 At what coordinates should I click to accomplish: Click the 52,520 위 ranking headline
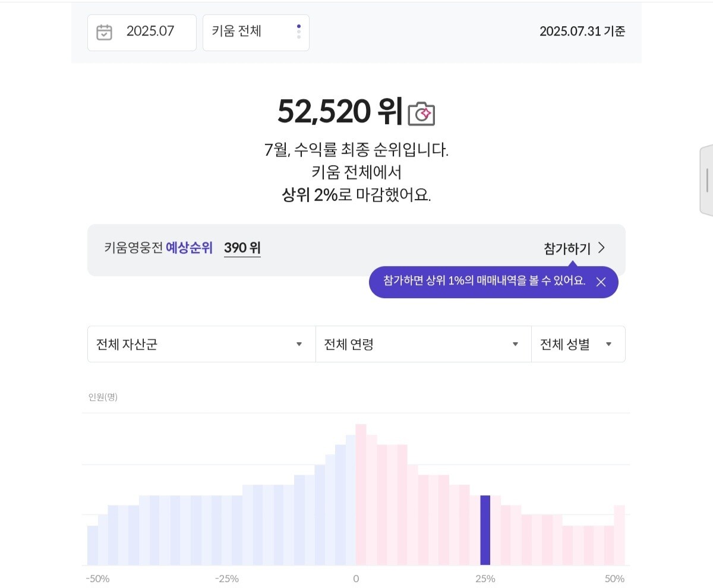point(340,111)
